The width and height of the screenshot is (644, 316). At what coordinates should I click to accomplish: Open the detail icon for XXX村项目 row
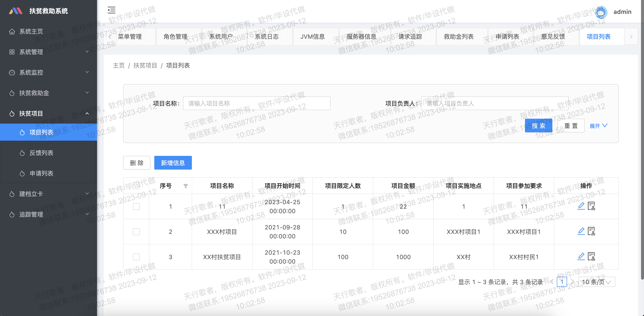pos(592,231)
